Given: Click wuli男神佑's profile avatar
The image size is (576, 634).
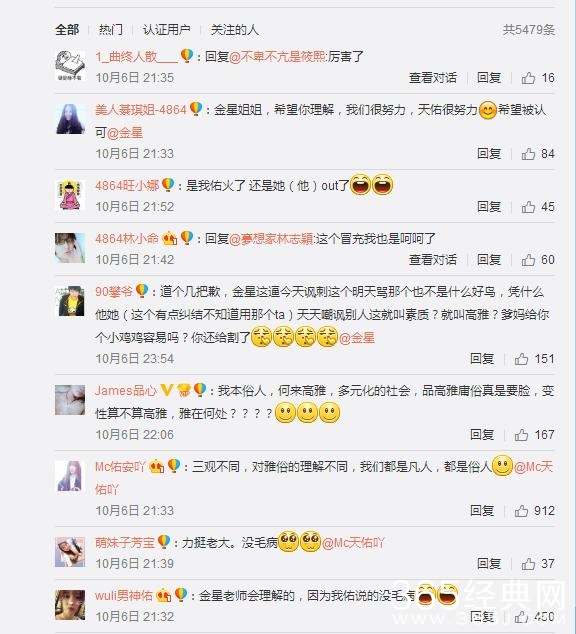Looking at the screenshot, I should pyautogui.click(x=70, y=605).
